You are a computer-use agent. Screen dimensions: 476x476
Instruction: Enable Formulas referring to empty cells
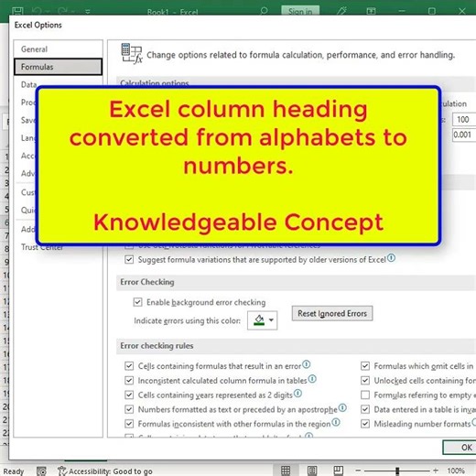click(x=365, y=395)
